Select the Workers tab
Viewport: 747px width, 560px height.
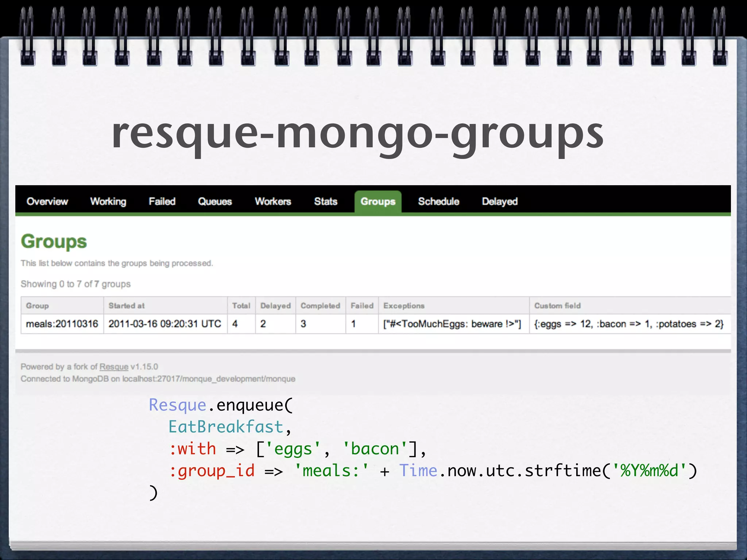273,201
